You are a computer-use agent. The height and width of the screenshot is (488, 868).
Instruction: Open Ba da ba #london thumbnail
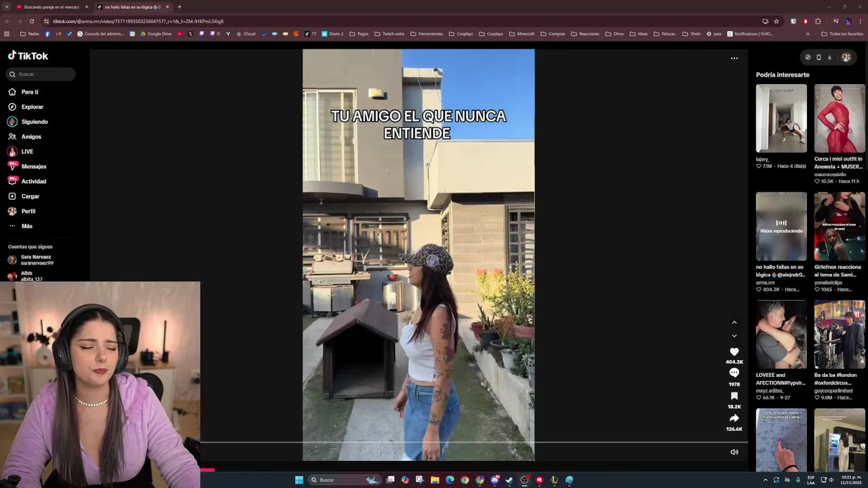(x=840, y=335)
